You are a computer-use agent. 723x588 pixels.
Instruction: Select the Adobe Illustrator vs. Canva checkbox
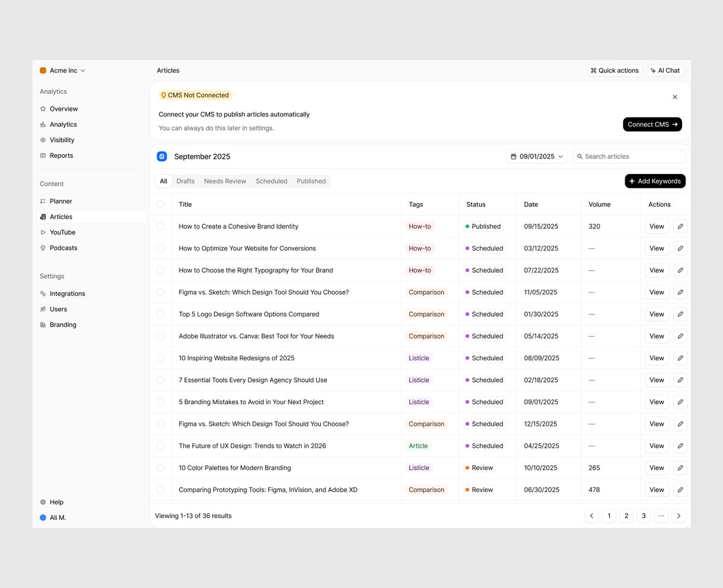pos(160,336)
